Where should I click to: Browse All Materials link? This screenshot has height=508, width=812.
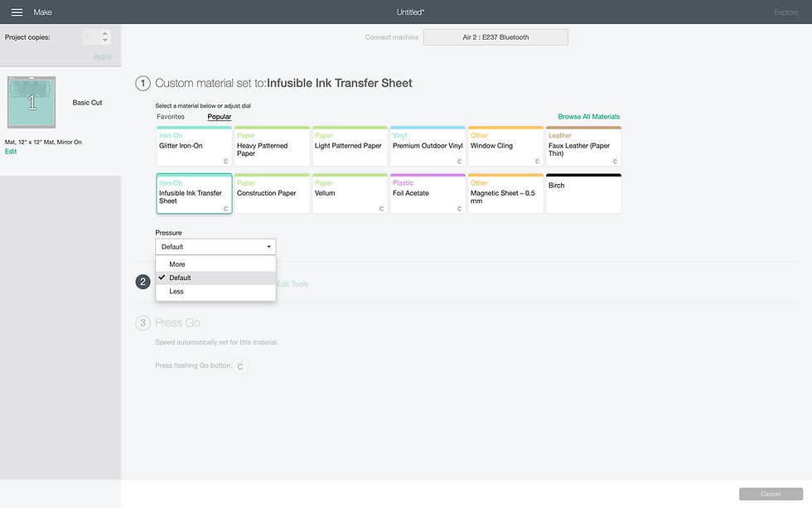589,117
